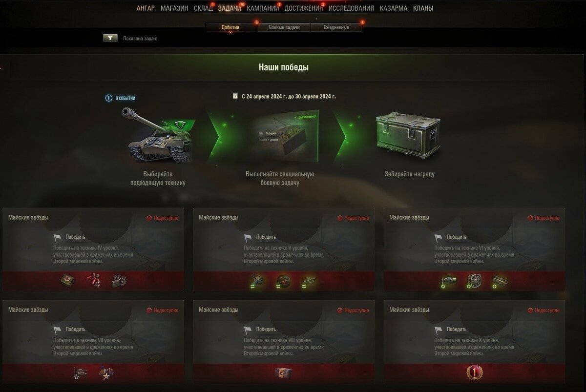
Task: Click the calendar icon beside event dates
Action: (236, 96)
